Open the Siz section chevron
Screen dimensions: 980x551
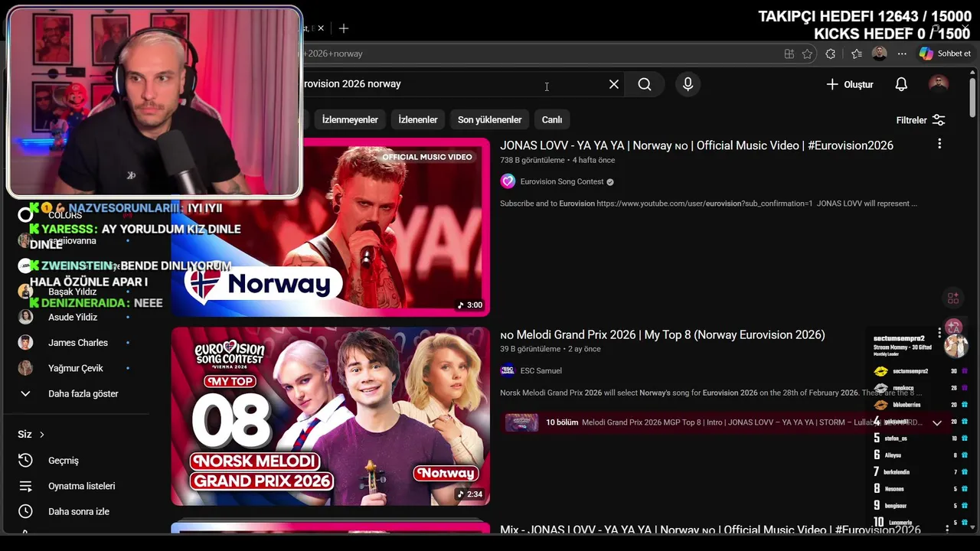click(x=41, y=435)
